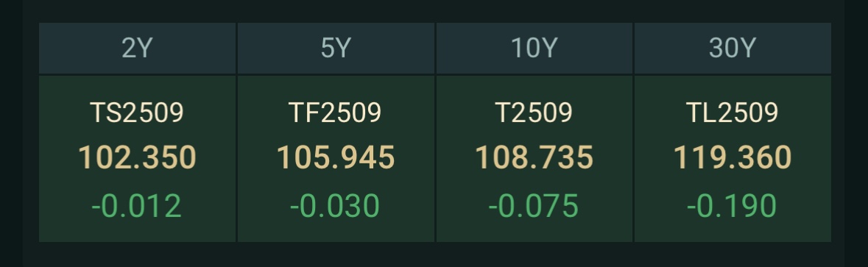Select the -0.190 change figure
This screenshot has width=868, height=267.
732,206
